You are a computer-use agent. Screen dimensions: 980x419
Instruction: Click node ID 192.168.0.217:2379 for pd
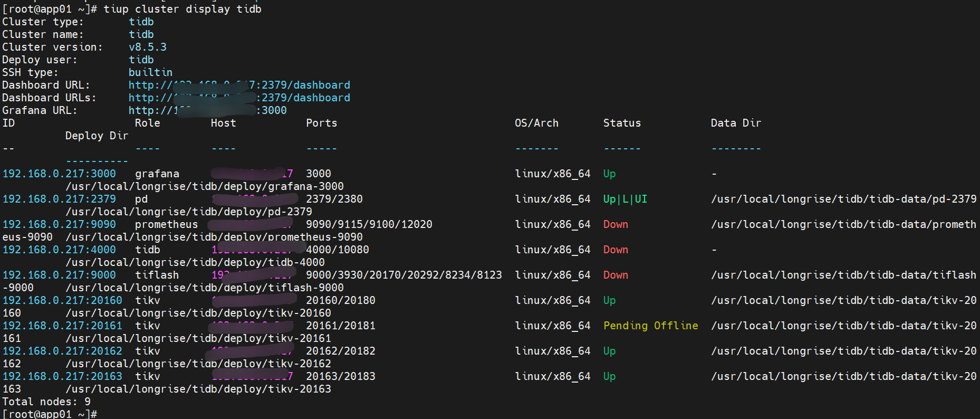point(59,199)
